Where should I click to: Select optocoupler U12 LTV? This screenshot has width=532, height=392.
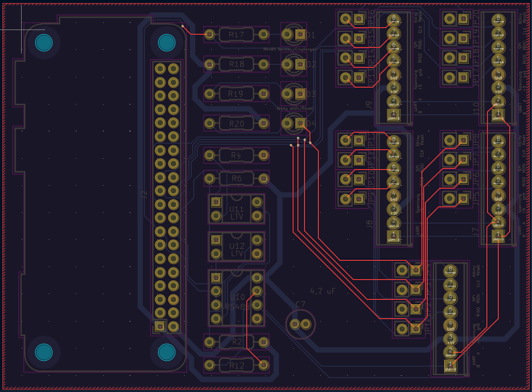coord(237,247)
